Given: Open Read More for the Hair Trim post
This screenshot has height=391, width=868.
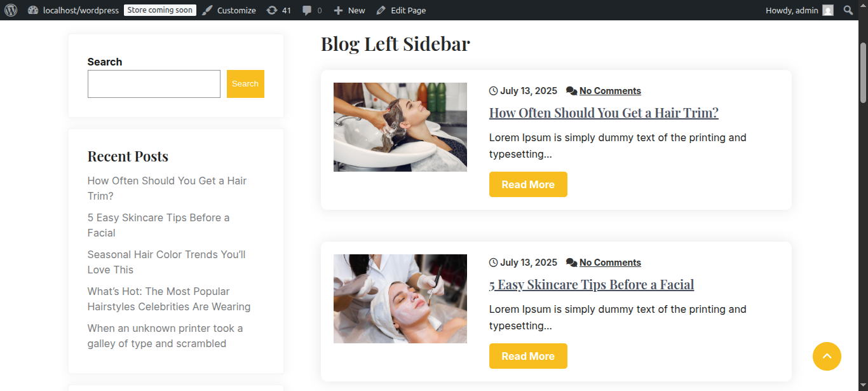Looking at the screenshot, I should tap(528, 184).
